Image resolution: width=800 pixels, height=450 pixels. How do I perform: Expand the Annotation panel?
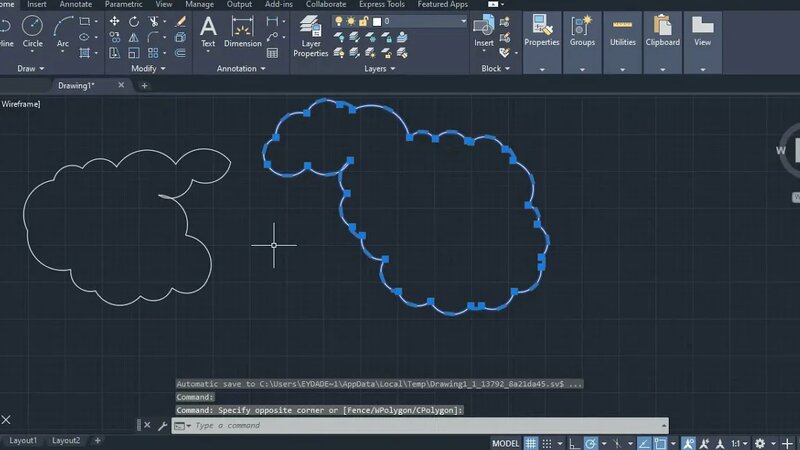[241, 68]
